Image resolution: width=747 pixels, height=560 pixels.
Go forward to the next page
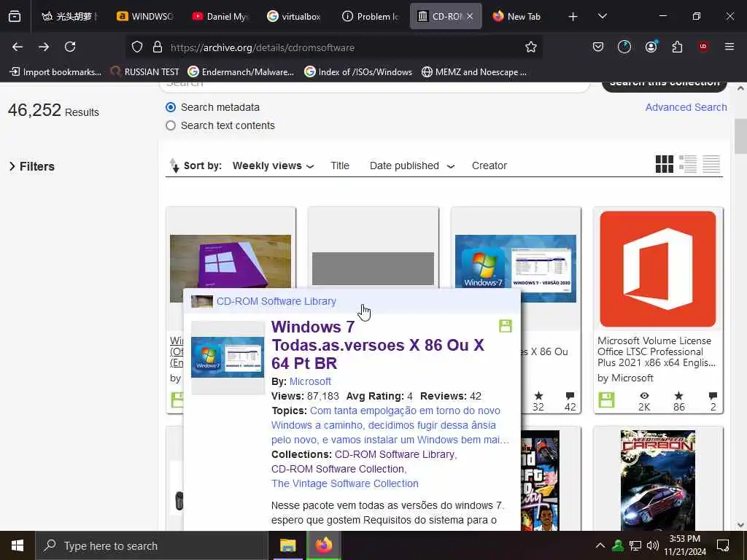pyautogui.click(x=44, y=47)
